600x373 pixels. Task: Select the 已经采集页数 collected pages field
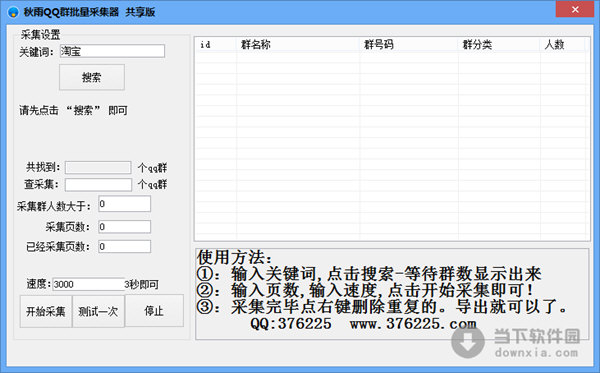click(124, 246)
